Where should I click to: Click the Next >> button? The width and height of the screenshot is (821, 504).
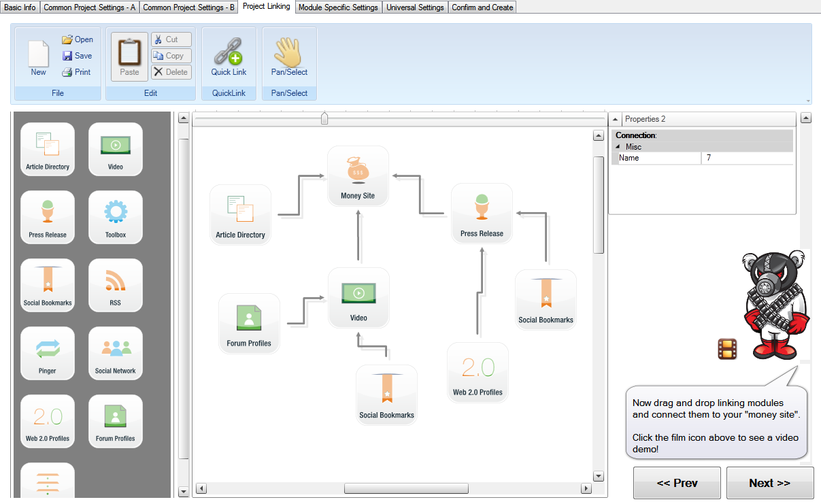click(770, 483)
